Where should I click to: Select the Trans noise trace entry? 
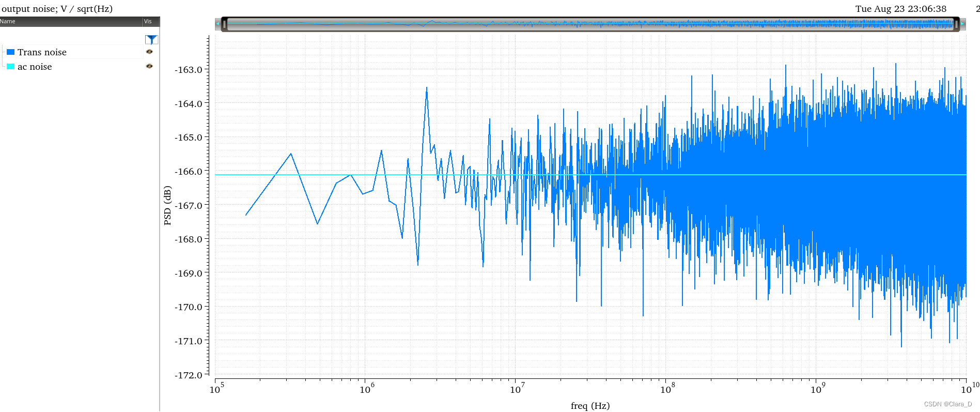click(x=42, y=52)
